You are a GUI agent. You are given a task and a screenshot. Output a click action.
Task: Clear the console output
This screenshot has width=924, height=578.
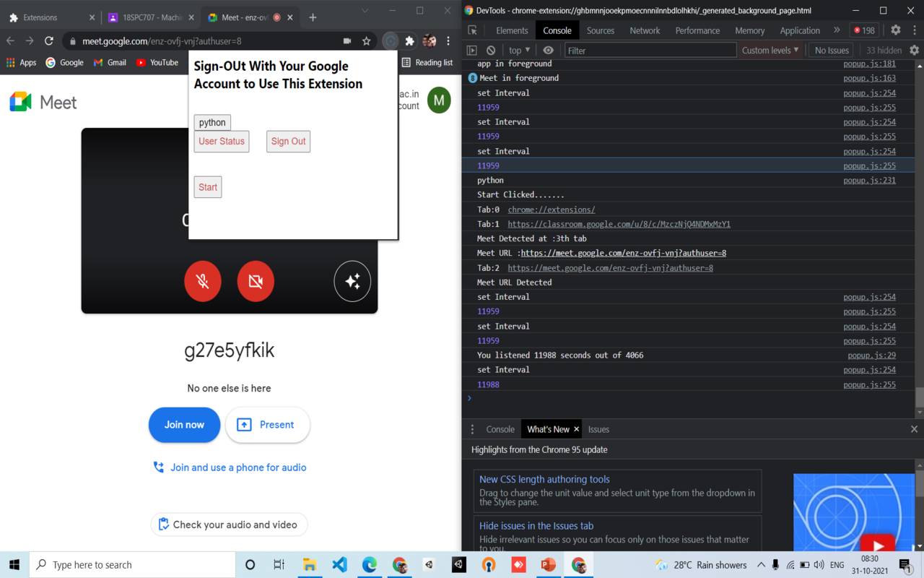pos(491,51)
